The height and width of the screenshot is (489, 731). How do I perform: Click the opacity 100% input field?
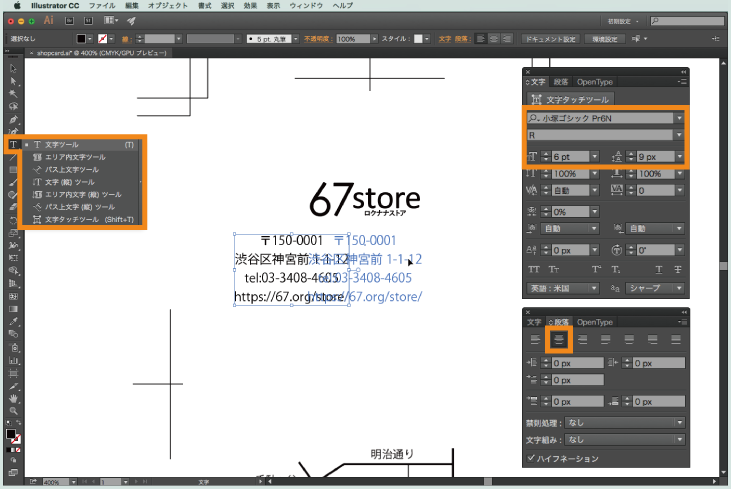(353, 39)
